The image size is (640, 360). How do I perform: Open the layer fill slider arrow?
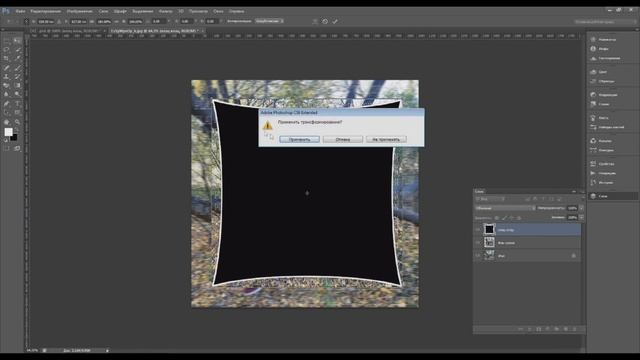[581, 218]
